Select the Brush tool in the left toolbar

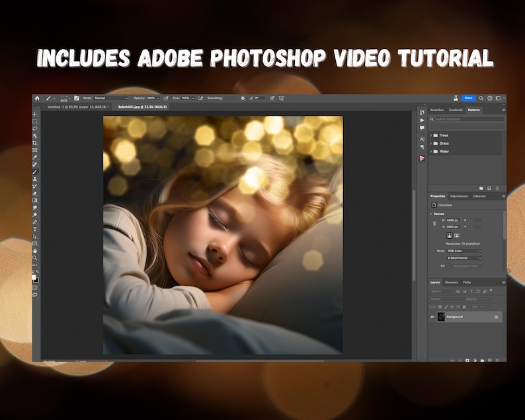pyautogui.click(x=35, y=172)
